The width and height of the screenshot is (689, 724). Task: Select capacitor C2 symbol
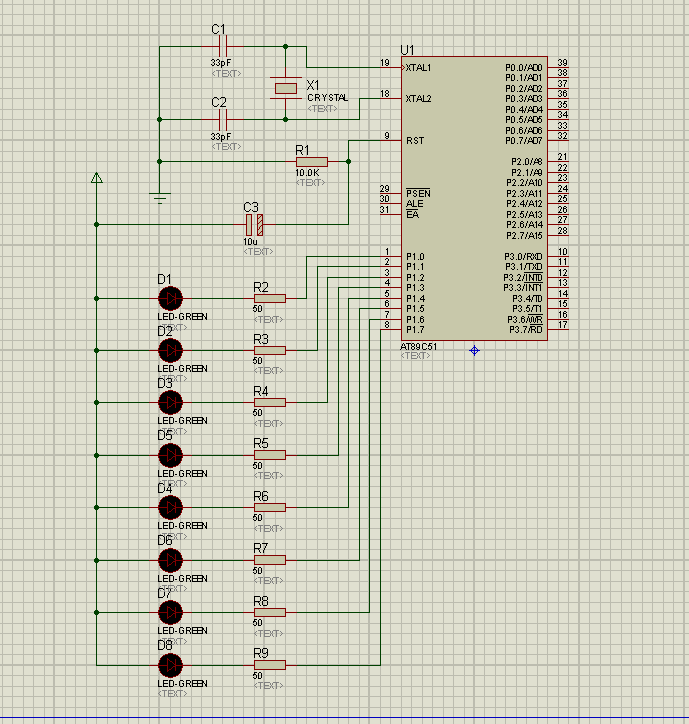point(223,120)
